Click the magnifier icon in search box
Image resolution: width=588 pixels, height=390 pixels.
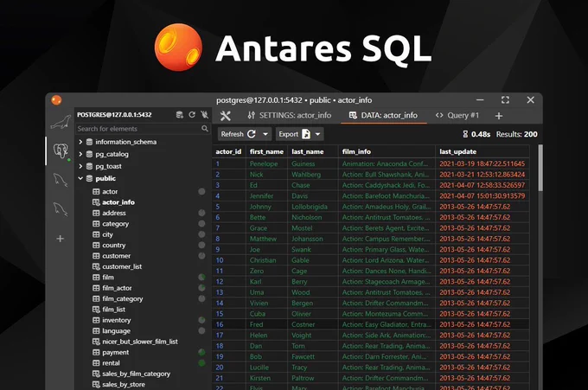[205, 129]
